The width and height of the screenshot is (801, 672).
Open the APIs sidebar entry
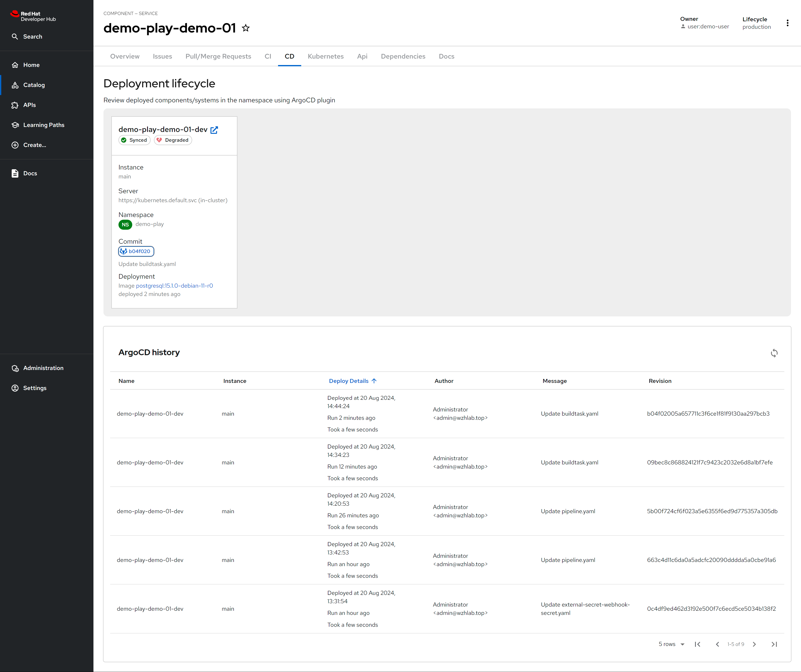(29, 105)
